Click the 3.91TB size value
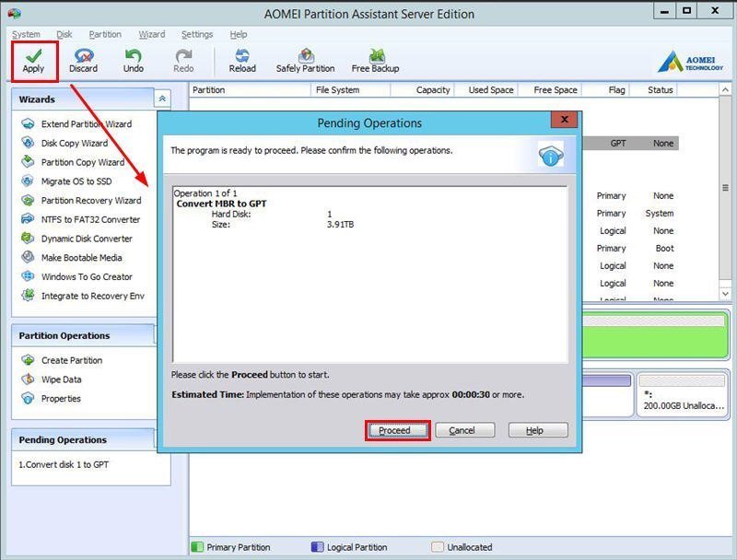This screenshot has width=737, height=560. 340,225
